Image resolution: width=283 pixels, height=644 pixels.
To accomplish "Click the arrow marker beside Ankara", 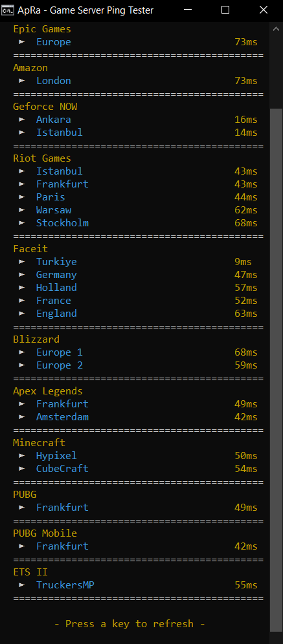I will pos(22,120).
